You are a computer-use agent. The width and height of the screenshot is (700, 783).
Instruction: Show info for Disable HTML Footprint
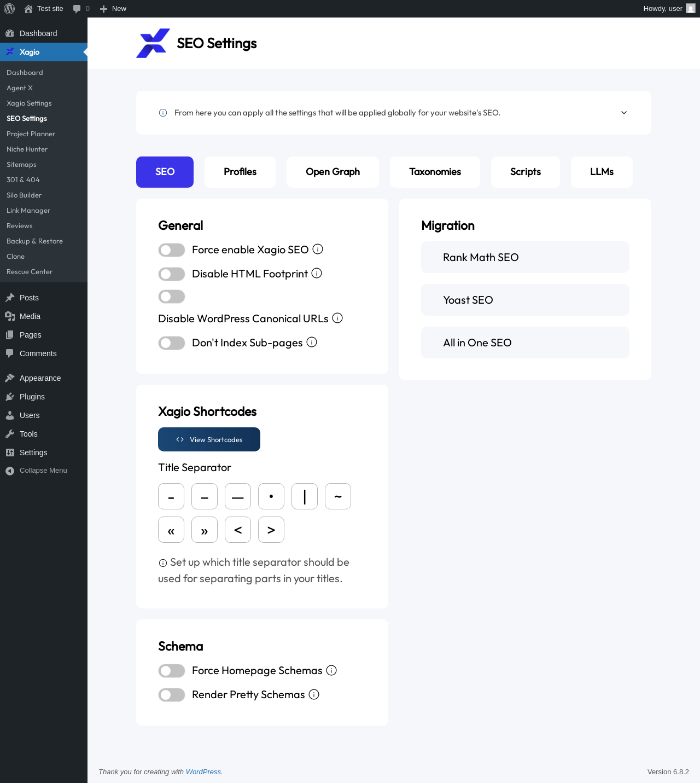click(x=317, y=273)
